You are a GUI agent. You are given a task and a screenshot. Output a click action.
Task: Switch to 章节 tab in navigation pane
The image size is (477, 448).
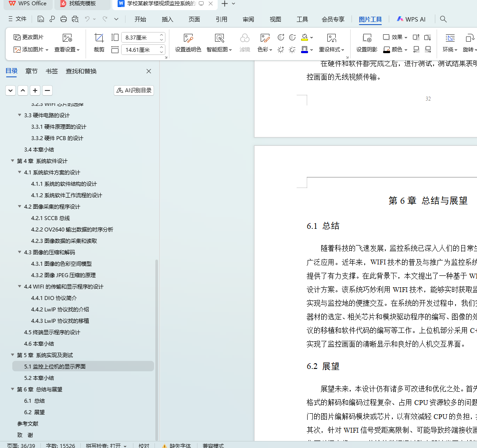tap(31, 71)
